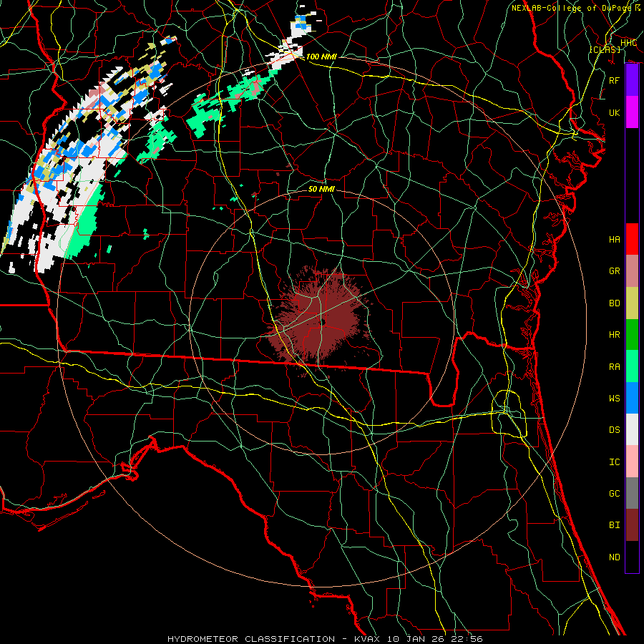Select the white DS legend color swatch

pyautogui.click(x=632, y=429)
